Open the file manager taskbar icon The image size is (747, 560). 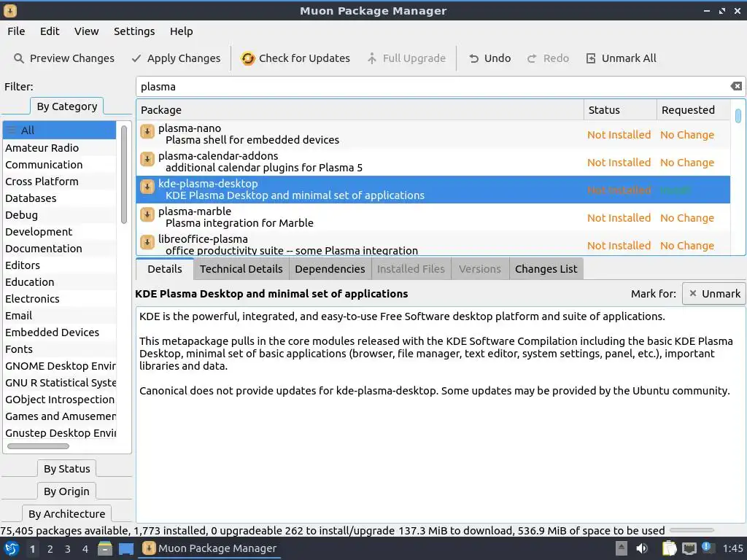coord(105,548)
